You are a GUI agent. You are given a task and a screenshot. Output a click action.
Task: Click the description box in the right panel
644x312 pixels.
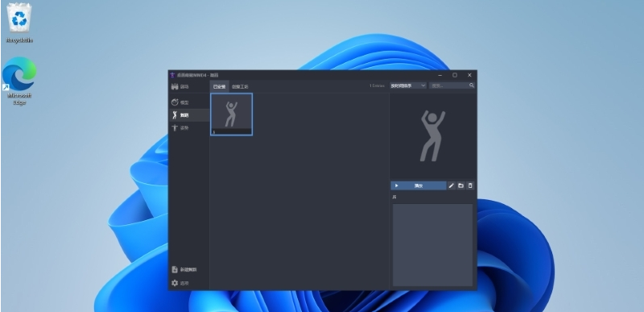(x=433, y=245)
